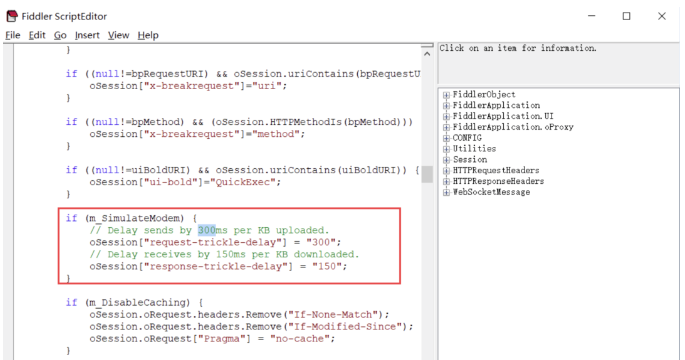
Task: Expand the CONFIG class node
Action: pyautogui.click(x=446, y=138)
